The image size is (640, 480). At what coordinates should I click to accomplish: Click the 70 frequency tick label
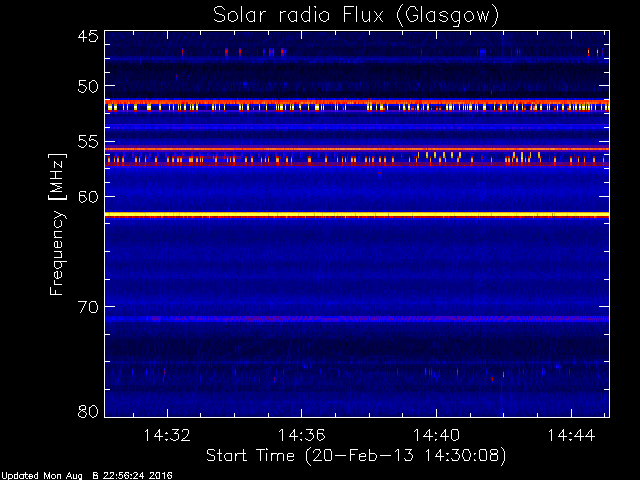(x=88, y=307)
